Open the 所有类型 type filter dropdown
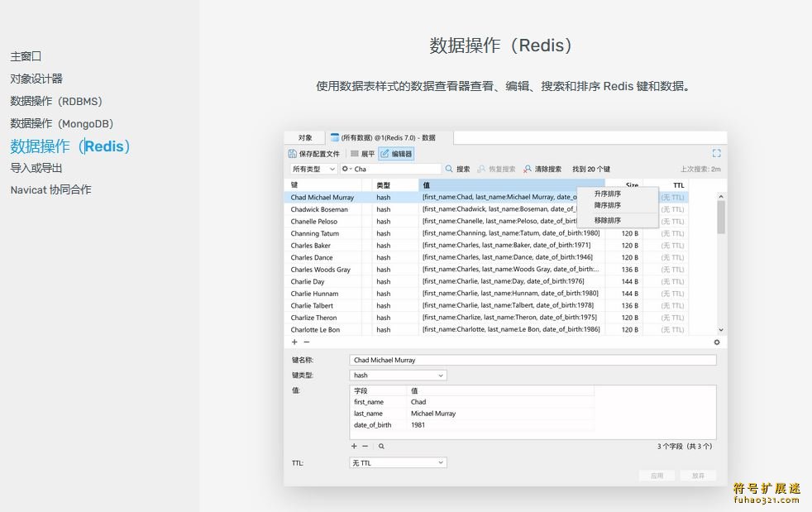Screen dimensions: 812x512 (x=314, y=169)
